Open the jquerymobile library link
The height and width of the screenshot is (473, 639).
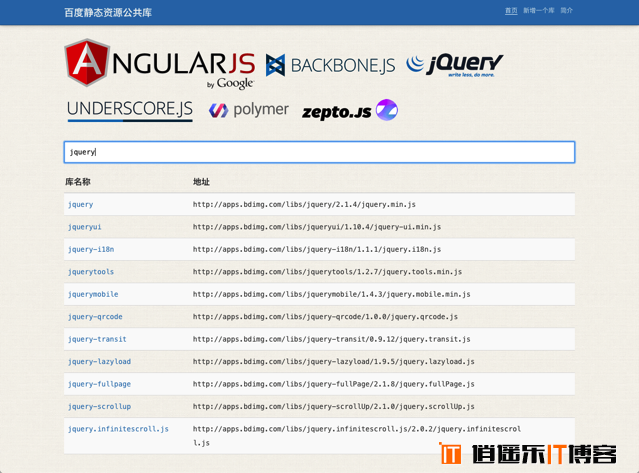pos(93,294)
